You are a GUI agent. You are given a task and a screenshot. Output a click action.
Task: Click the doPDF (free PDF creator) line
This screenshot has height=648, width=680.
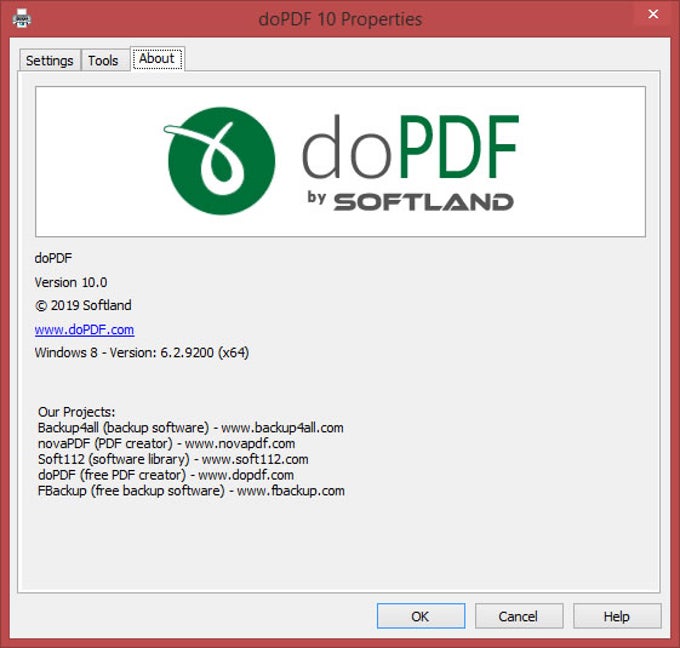[166, 475]
